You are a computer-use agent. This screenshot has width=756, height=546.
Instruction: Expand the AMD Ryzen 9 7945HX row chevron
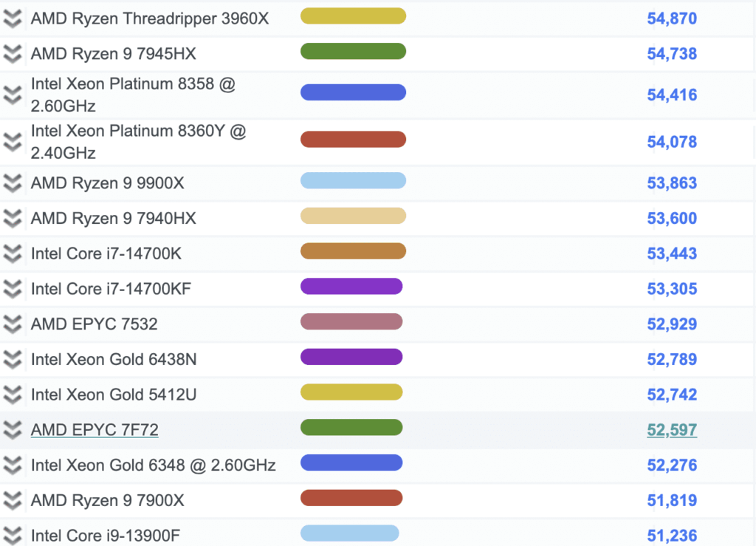pos(13,54)
